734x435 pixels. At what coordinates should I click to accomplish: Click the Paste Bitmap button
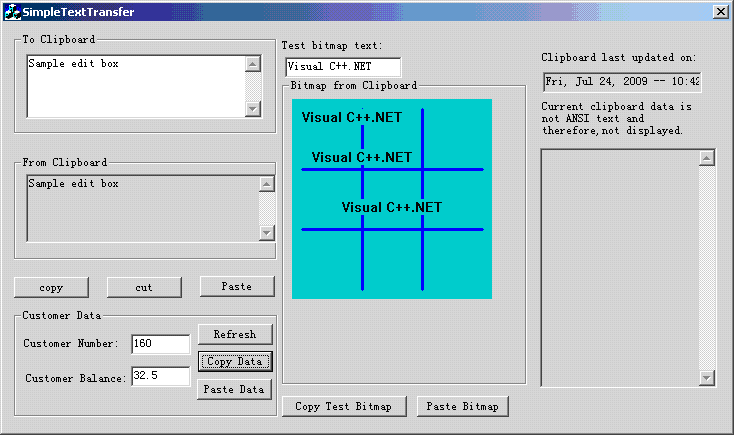462,406
